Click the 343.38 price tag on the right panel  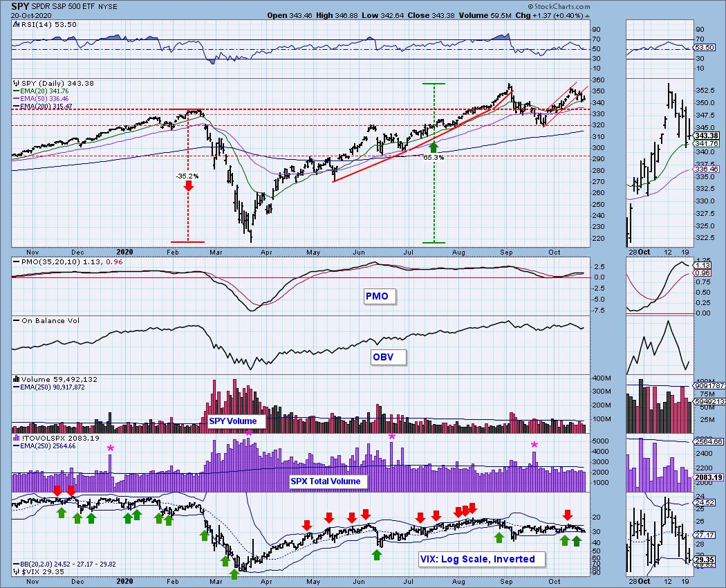[707, 136]
